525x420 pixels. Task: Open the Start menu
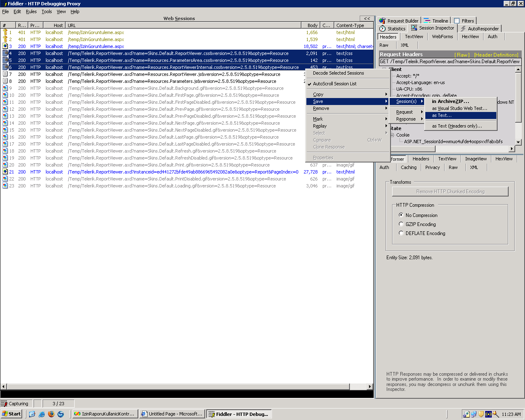click(x=11, y=414)
